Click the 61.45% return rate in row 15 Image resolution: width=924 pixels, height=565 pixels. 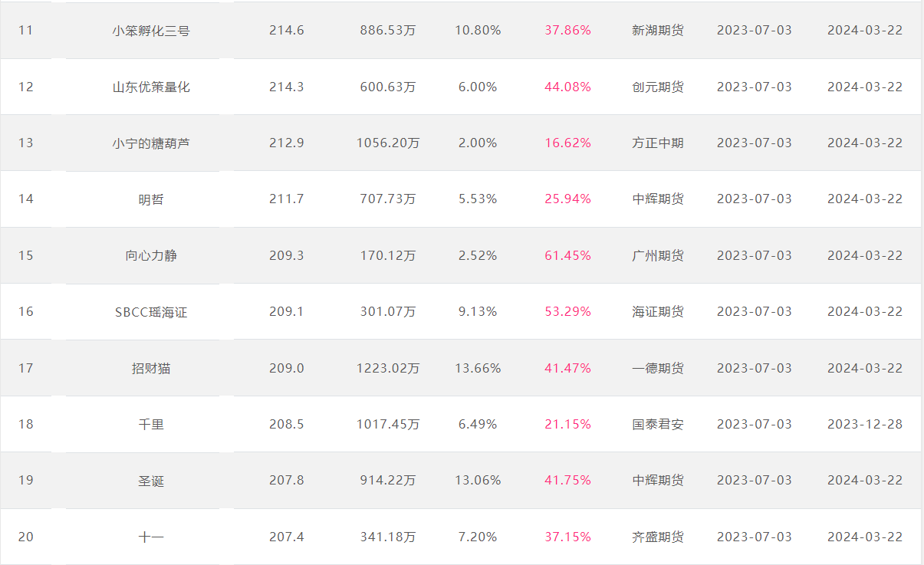coord(568,255)
